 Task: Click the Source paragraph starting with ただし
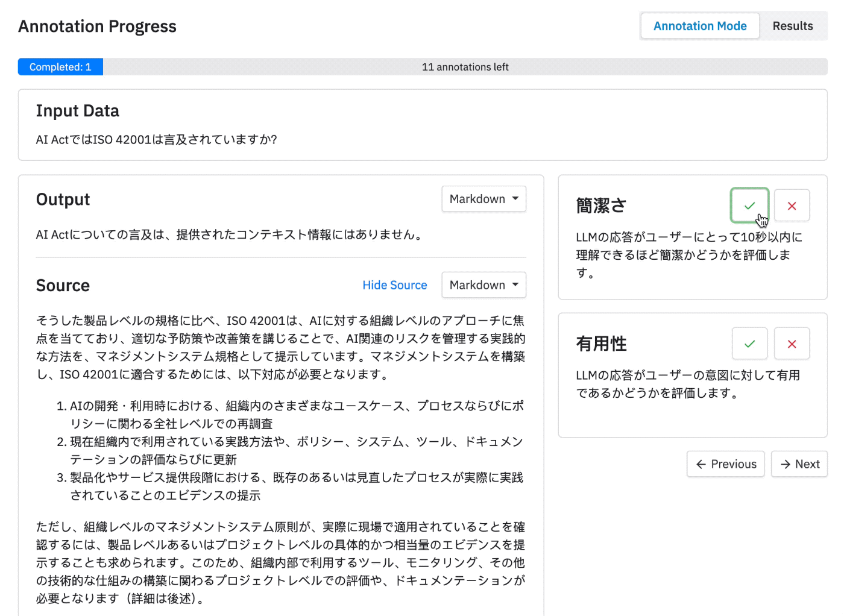(280, 562)
